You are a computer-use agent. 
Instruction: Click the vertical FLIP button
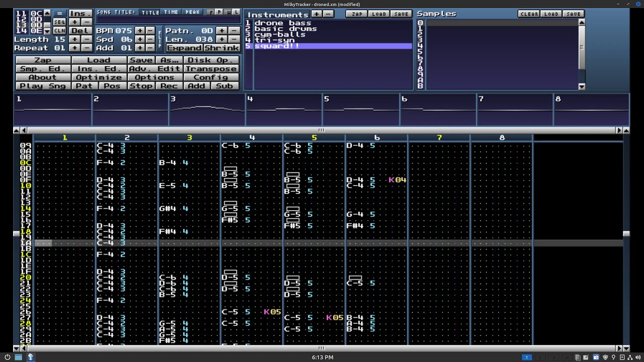pyautogui.click(x=160, y=39)
